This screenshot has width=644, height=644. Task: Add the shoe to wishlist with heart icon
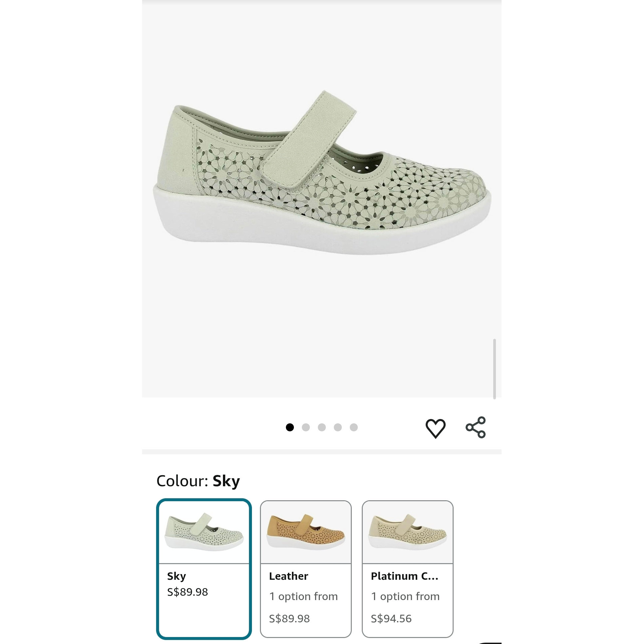pos(435,428)
